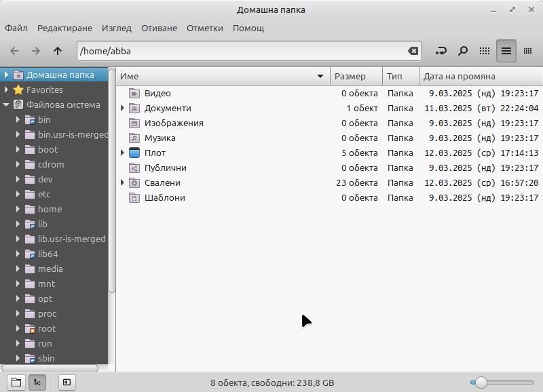Select the sbin linked folder icon

click(x=30, y=358)
